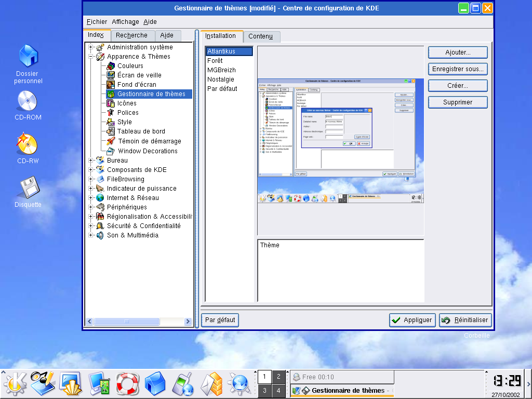Click the Réinitialiser button

click(465, 320)
